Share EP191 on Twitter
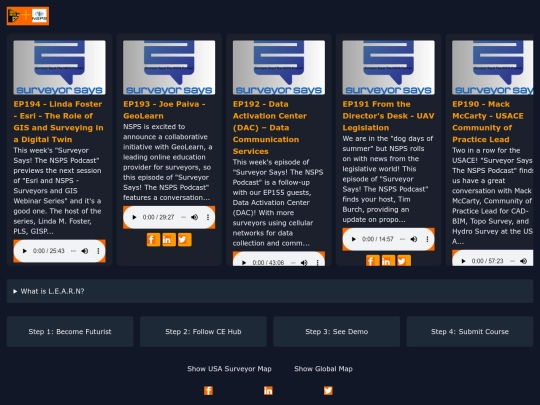The height and width of the screenshot is (405, 540). pos(404,261)
